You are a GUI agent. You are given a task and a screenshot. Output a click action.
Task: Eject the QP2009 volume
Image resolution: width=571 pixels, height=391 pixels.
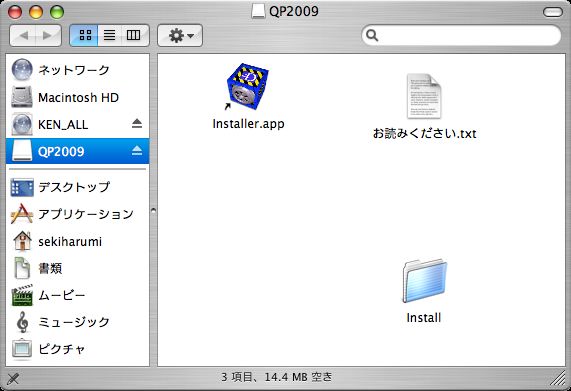point(137,151)
